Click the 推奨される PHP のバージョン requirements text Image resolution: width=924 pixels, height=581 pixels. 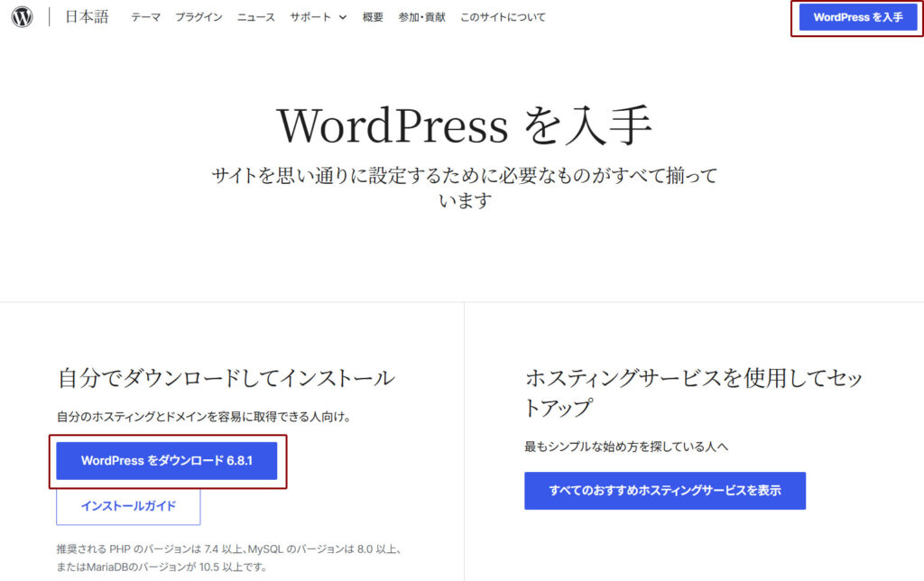[230, 558]
